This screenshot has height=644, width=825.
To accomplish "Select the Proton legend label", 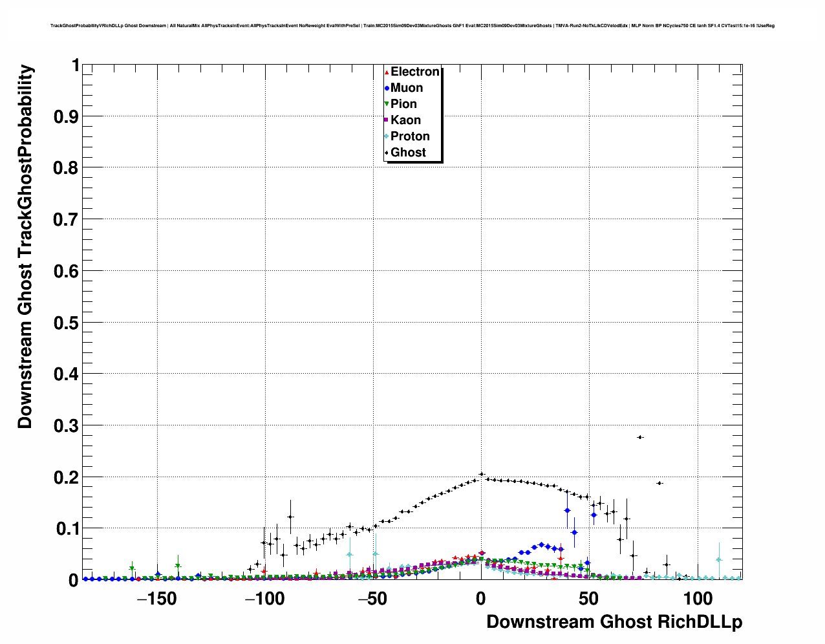I will coord(410,136).
